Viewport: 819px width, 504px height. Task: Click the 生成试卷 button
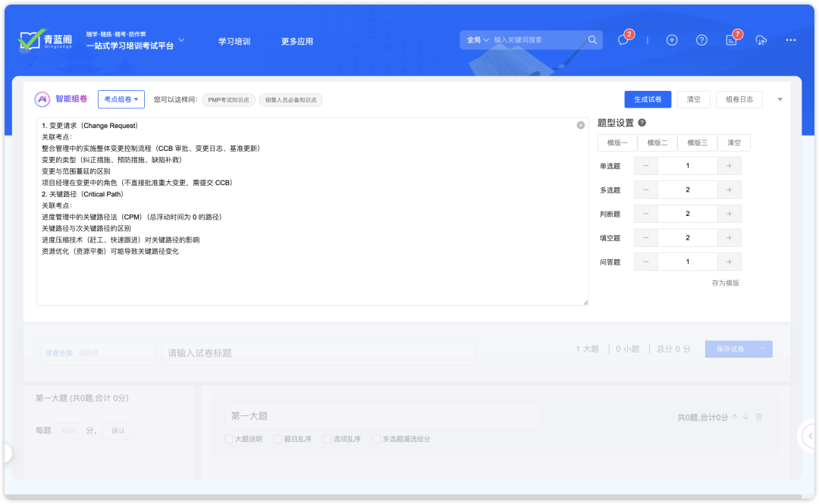[x=648, y=99]
